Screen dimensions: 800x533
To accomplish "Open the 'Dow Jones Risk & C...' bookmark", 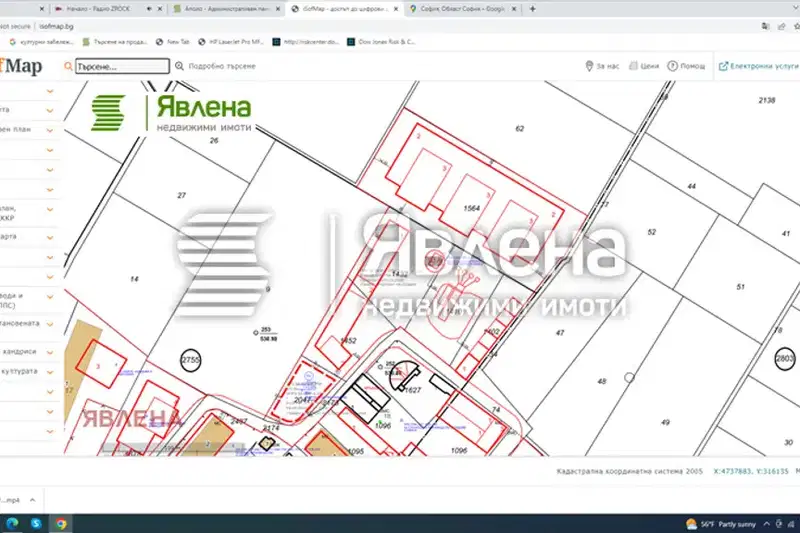I will coord(381,42).
